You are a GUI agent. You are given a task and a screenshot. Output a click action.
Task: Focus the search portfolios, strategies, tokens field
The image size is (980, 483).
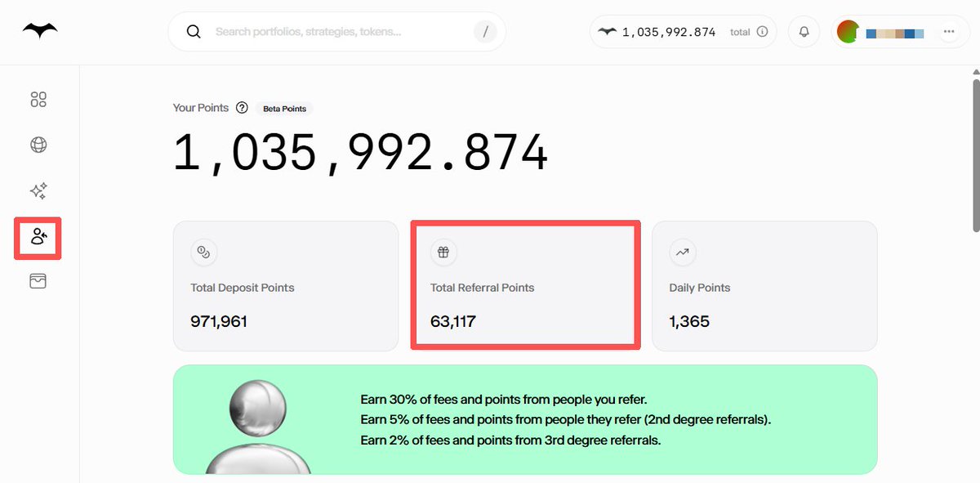point(336,32)
